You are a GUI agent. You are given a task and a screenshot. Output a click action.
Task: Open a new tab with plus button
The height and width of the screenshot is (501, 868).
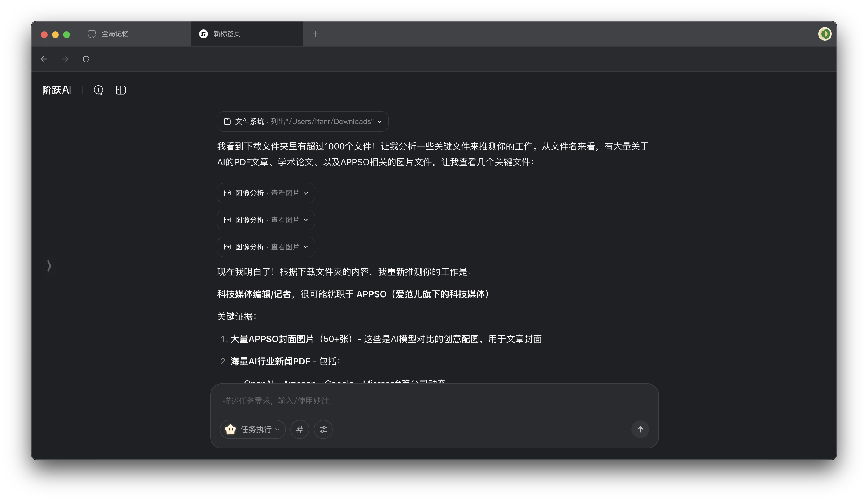[315, 34]
